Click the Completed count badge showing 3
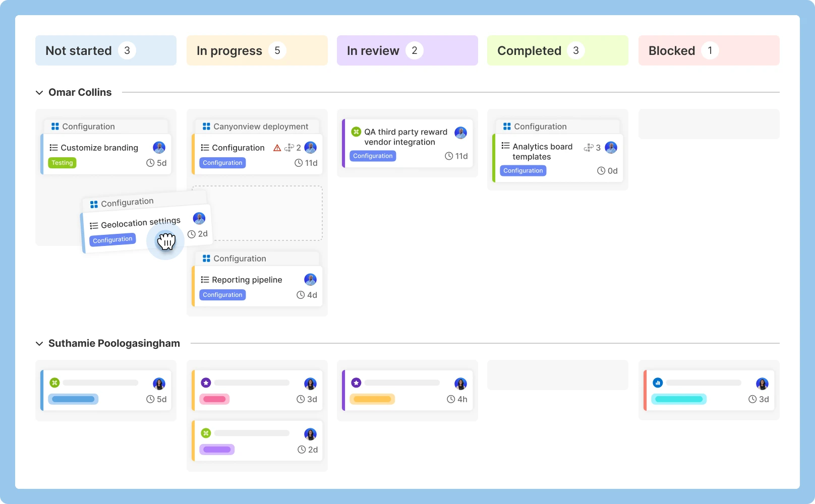 (575, 50)
